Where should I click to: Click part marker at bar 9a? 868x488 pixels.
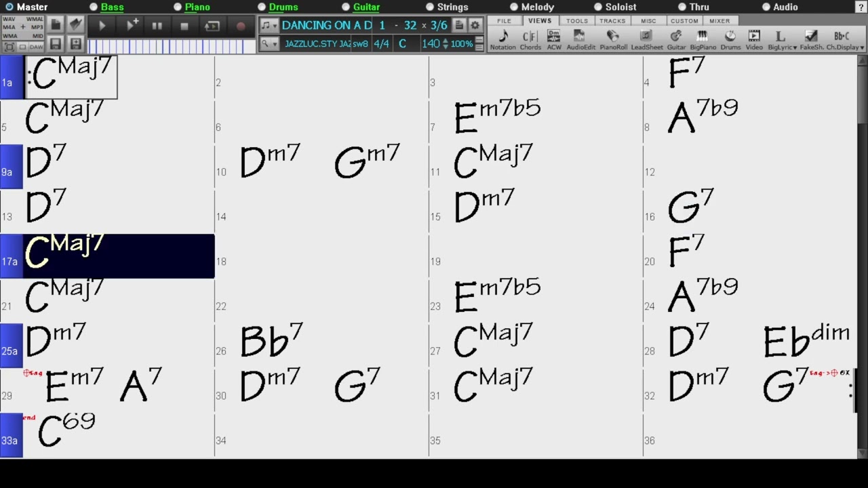point(11,167)
